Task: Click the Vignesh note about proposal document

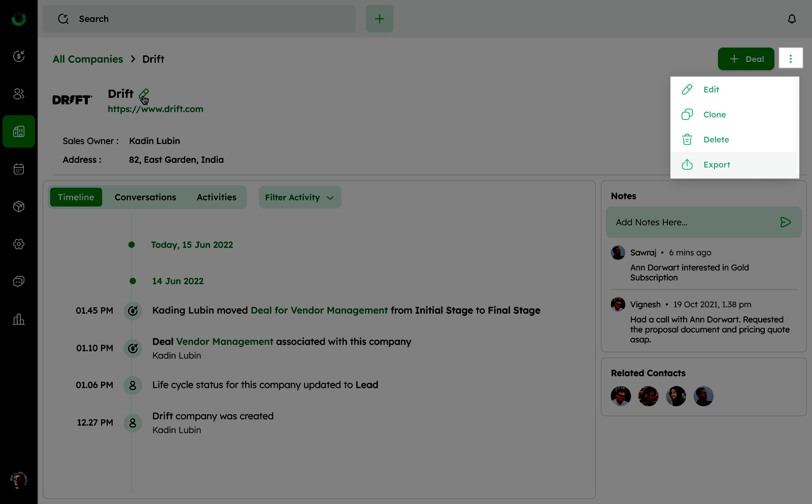Action: point(710,330)
